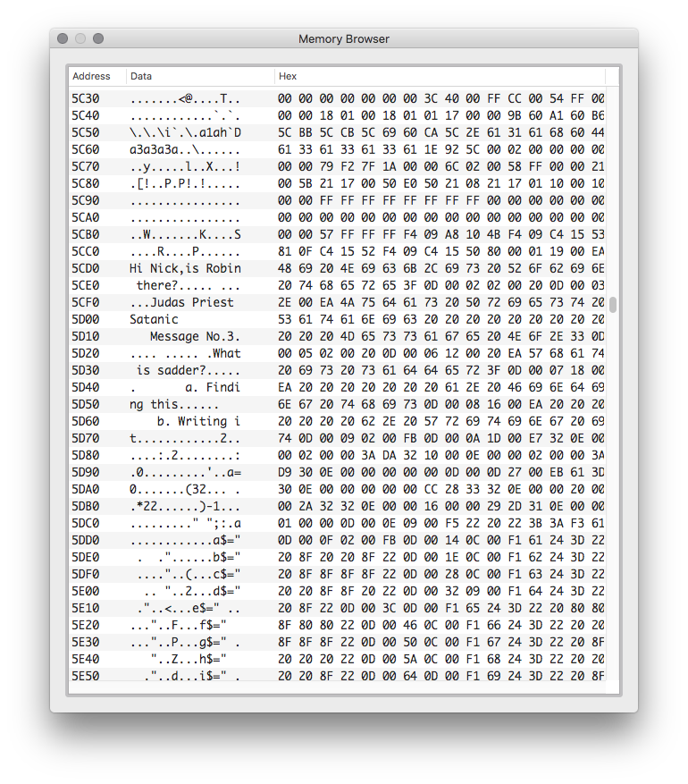Select address 5D90
Screen dimensions: 688x784
(x=86, y=473)
